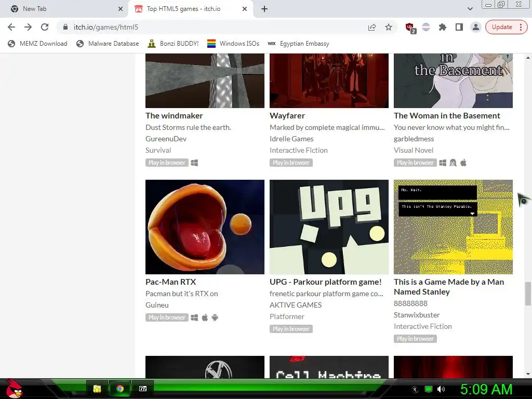
Task: Reload the itch.io page
Action: coord(45,27)
